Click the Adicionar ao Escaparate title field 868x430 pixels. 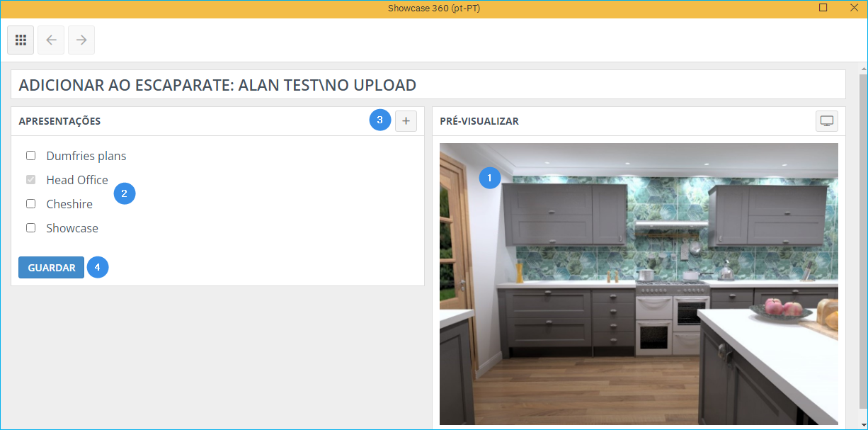click(428, 85)
